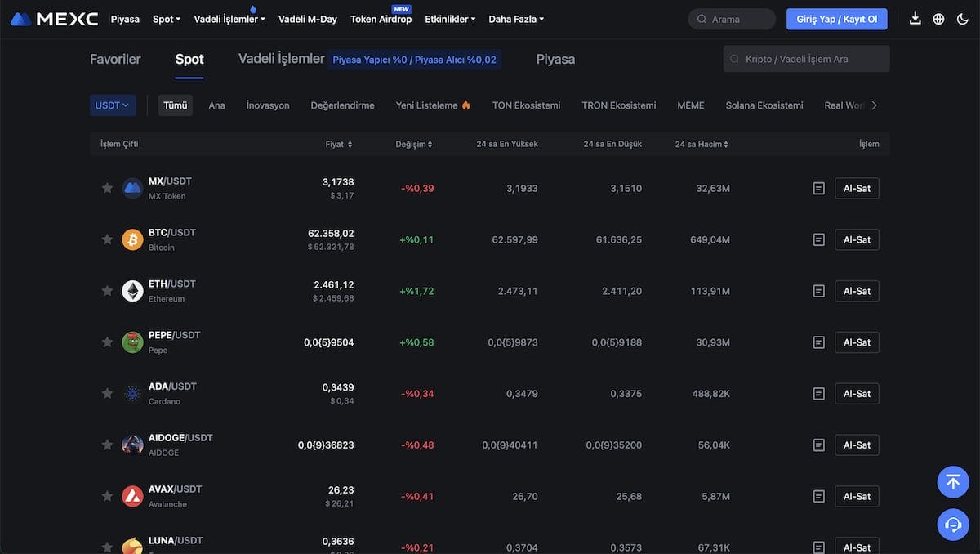Favorite ETH/USDT using its star
Image resolution: width=980 pixels, height=554 pixels.
107,290
